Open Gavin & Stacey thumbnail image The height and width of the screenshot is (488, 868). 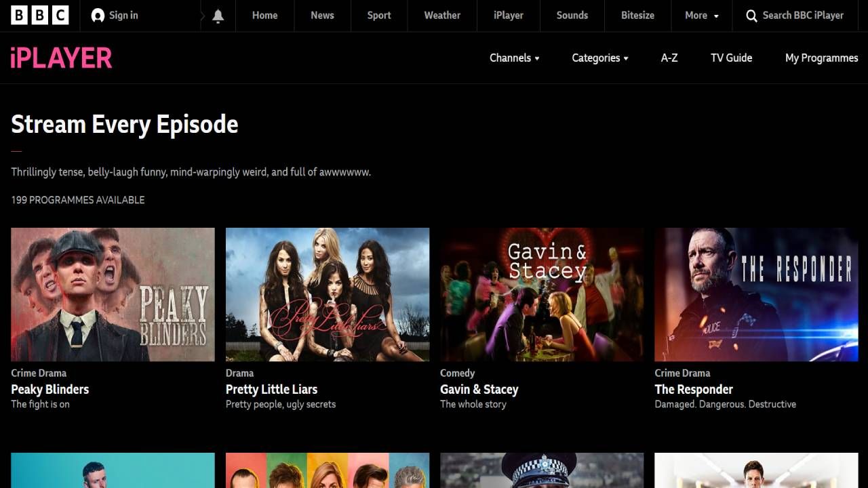(542, 294)
